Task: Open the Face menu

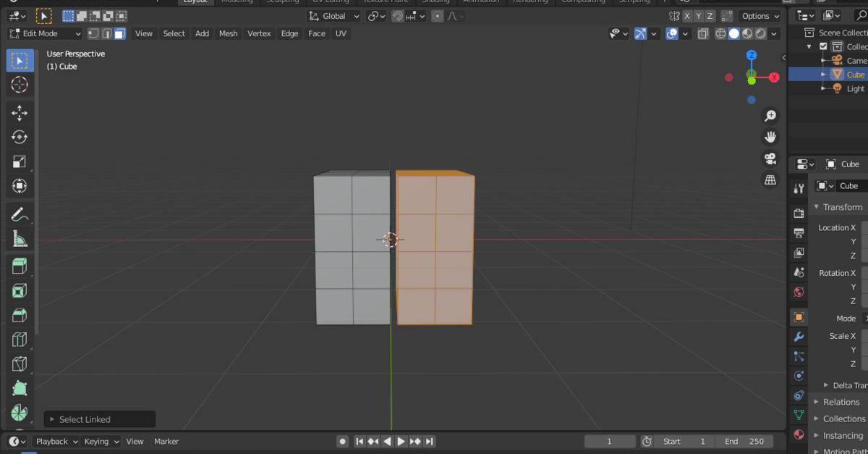Action: click(317, 33)
